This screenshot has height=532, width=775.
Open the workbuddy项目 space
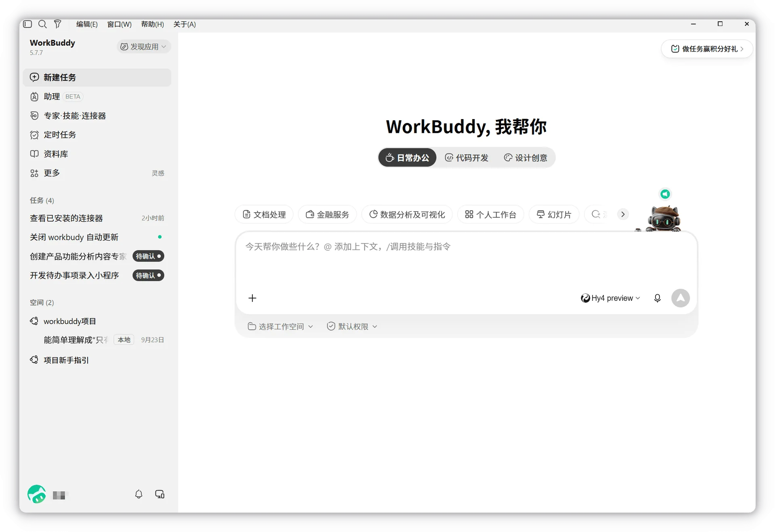[97, 321]
